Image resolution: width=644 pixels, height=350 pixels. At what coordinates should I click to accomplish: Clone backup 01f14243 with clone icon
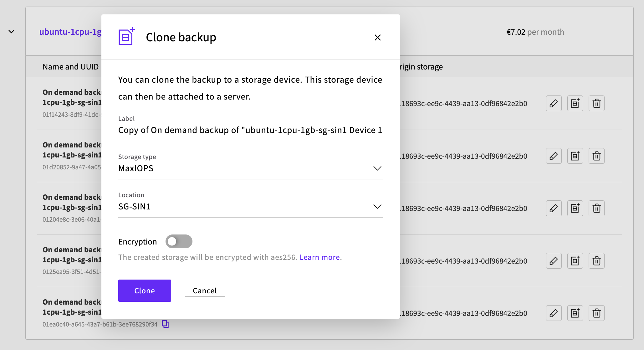pos(575,103)
